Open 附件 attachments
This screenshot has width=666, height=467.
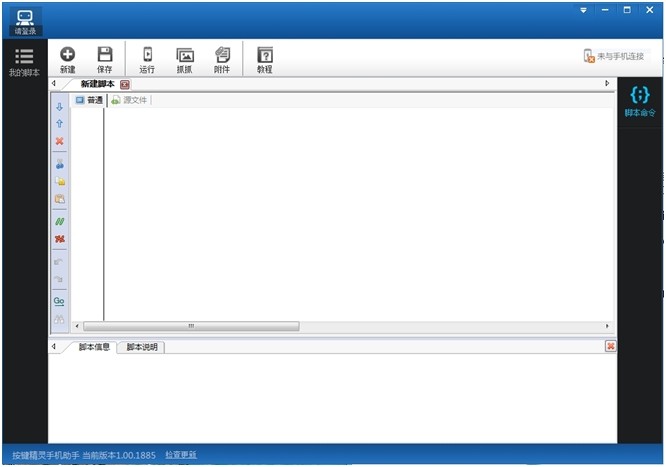pyautogui.click(x=222, y=60)
